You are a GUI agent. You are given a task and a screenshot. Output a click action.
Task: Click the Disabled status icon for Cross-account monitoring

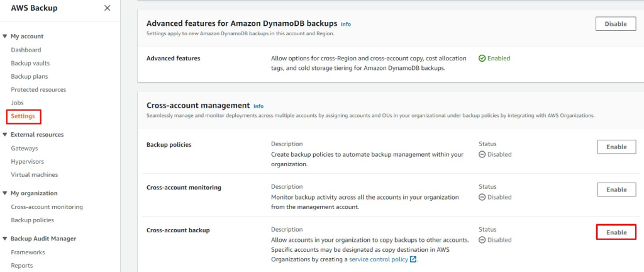coord(482,197)
